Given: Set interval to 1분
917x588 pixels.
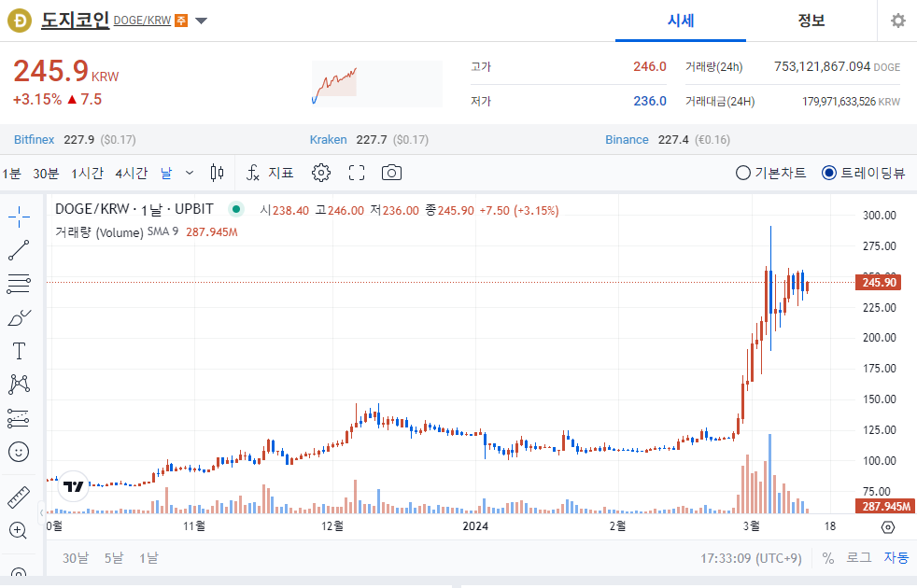Looking at the screenshot, I should (x=11, y=173).
